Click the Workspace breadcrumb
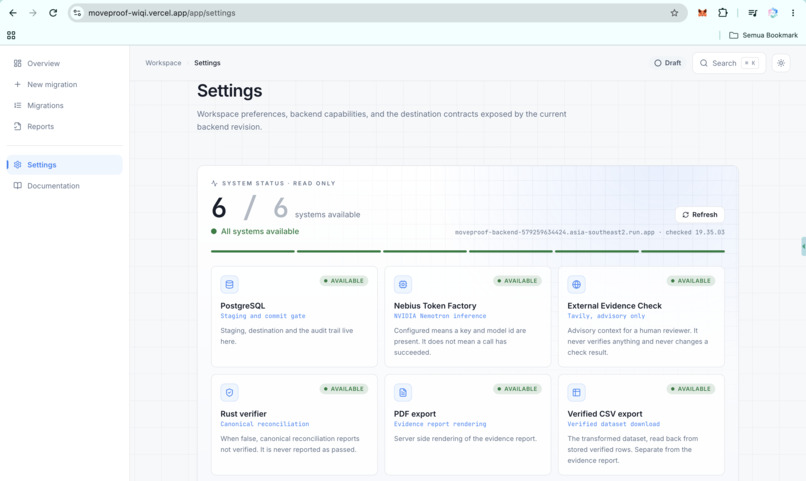The image size is (806, 481). point(163,63)
